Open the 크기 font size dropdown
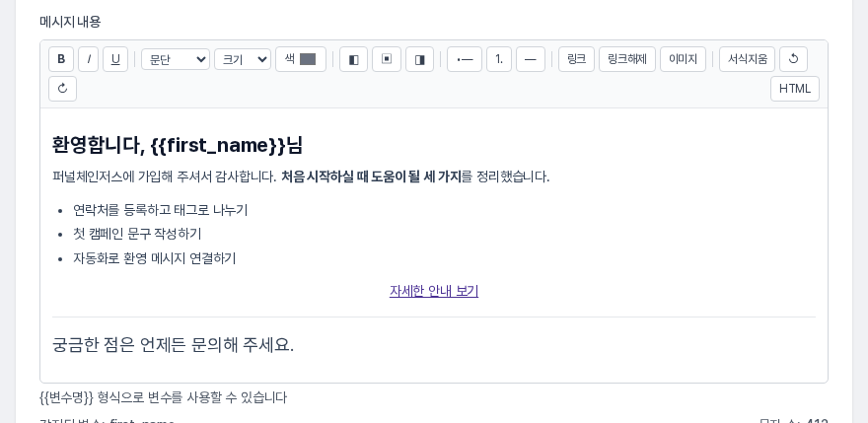The image size is (868, 423). pyautogui.click(x=243, y=59)
